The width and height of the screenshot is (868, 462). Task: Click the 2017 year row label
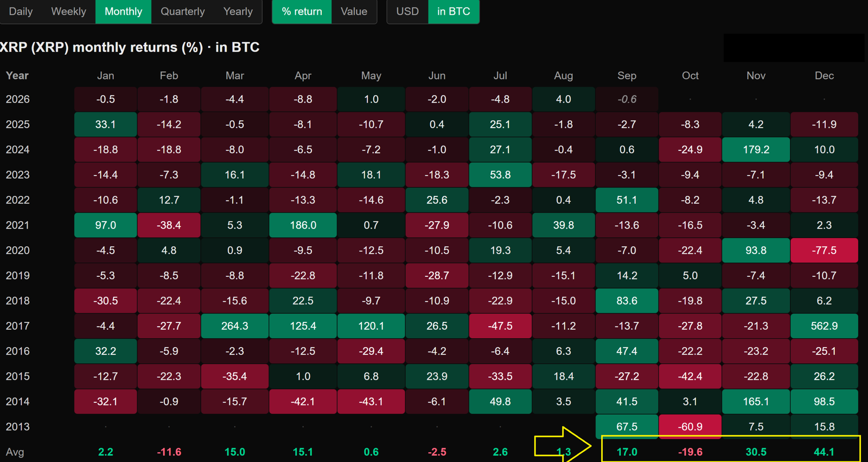point(17,326)
